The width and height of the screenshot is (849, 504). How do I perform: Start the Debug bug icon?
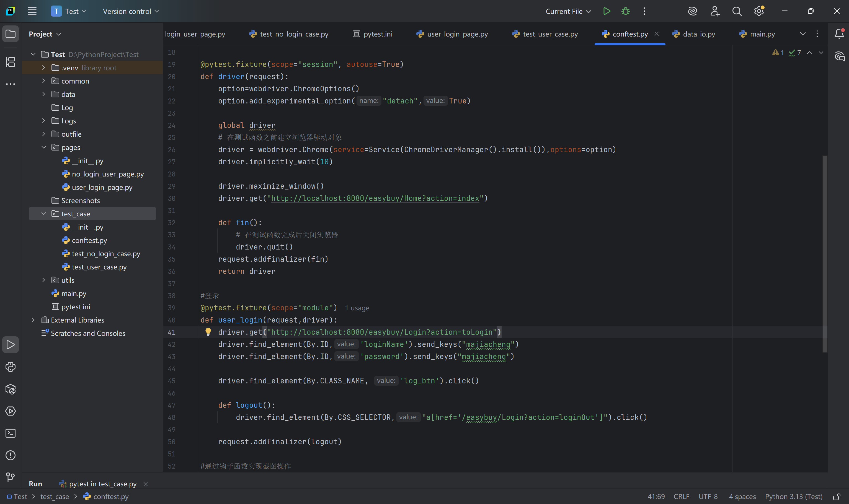point(625,11)
